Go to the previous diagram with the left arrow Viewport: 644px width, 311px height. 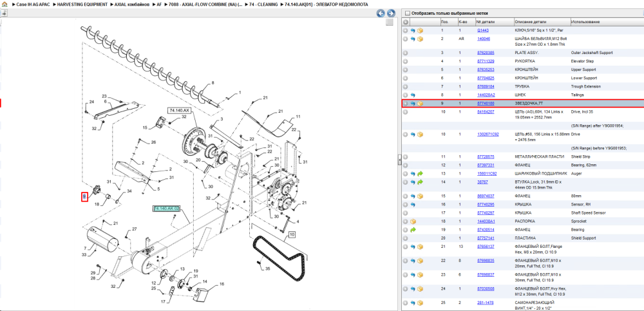coord(381,13)
